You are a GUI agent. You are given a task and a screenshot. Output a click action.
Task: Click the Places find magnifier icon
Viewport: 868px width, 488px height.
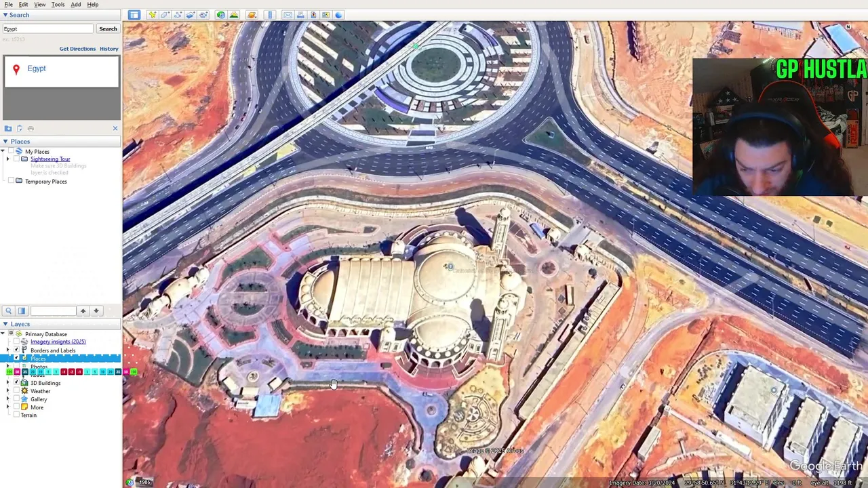click(x=8, y=310)
